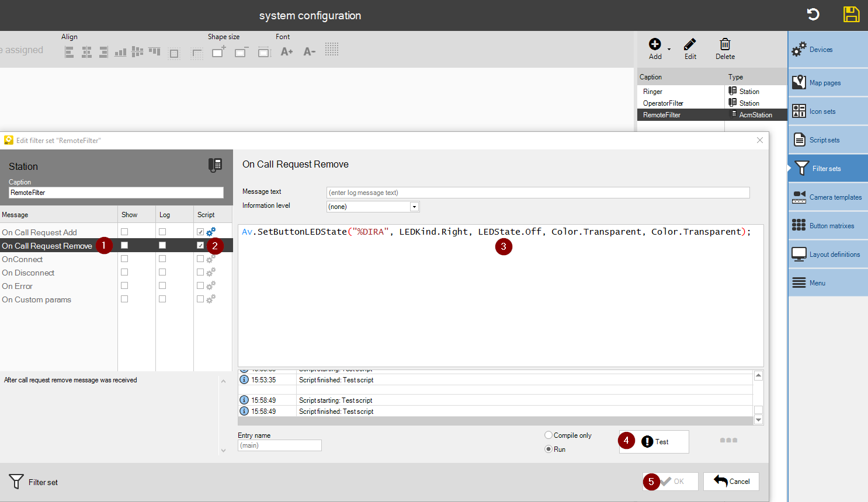Click the undo arrow icon in title bar
The width and height of the screenshot is (868, 502).
813,15
